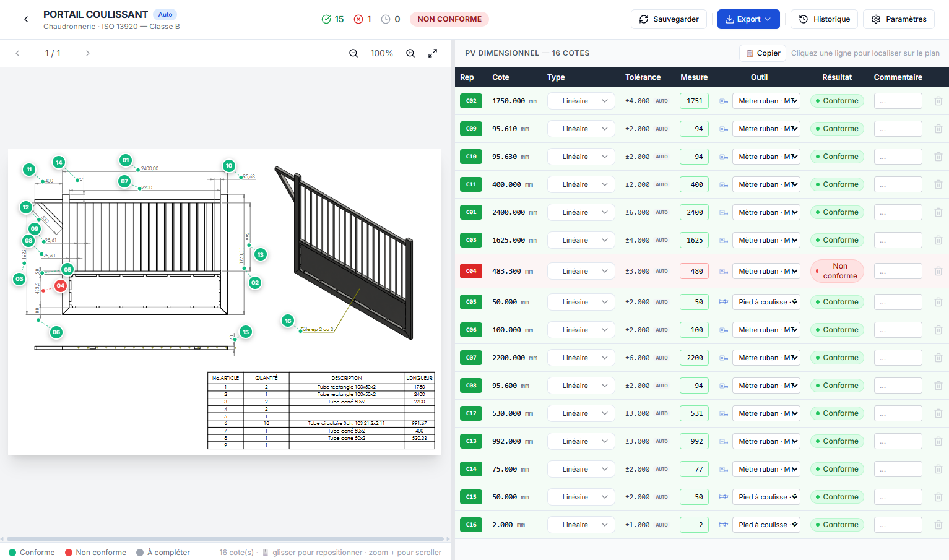This screenshot has height=560, width=949.
Task: Open the Type dropdown for C16
Action: click(581, 525)
